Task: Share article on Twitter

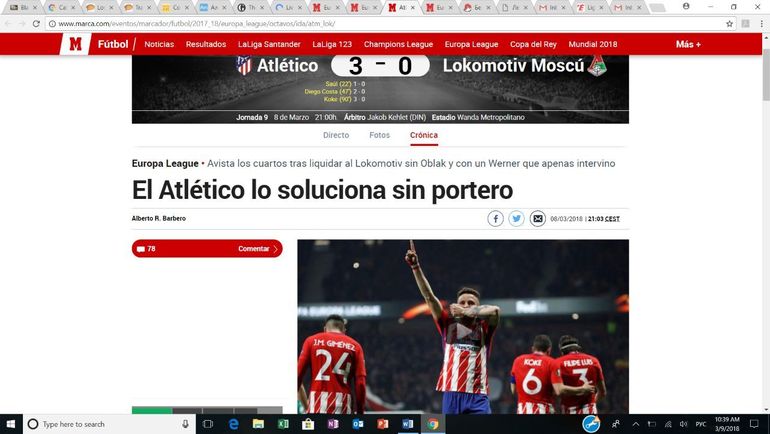Action: [x=517, y=218]
